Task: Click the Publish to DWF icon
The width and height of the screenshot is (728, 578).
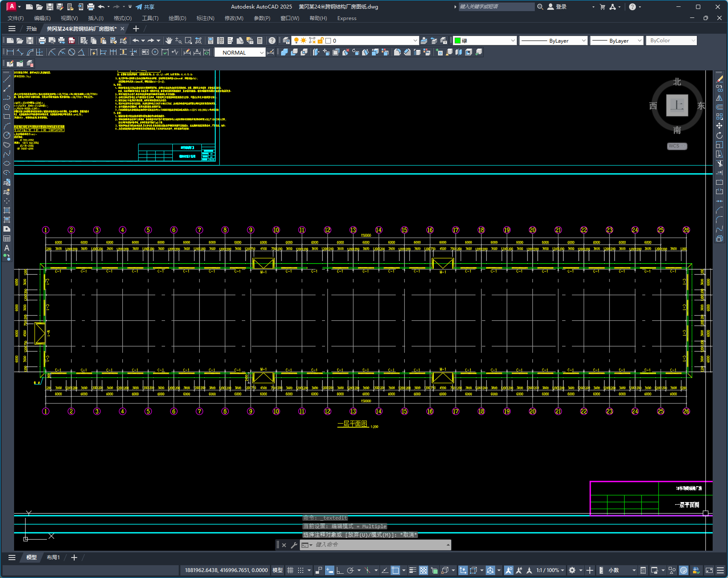Action: point(72,41)
